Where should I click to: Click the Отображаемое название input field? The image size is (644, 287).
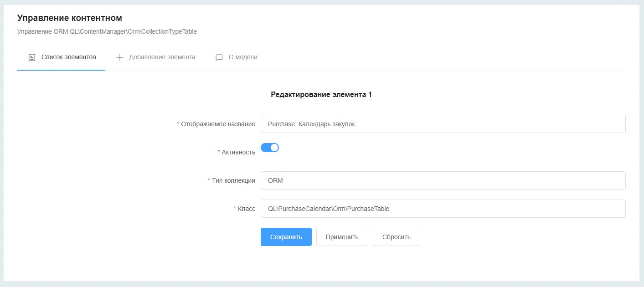tap(443, 124)
